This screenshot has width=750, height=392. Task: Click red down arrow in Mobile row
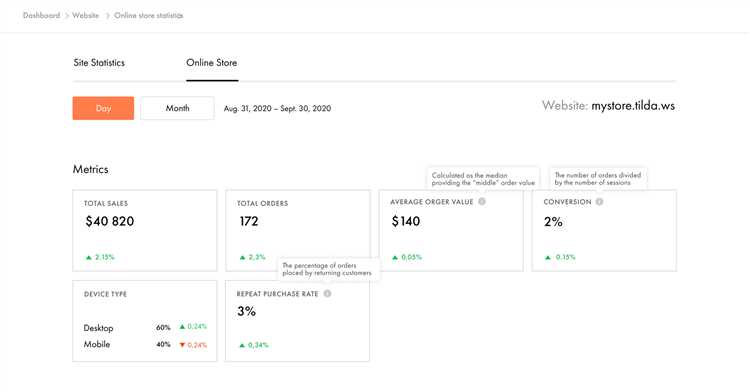(x=182, y=345)
